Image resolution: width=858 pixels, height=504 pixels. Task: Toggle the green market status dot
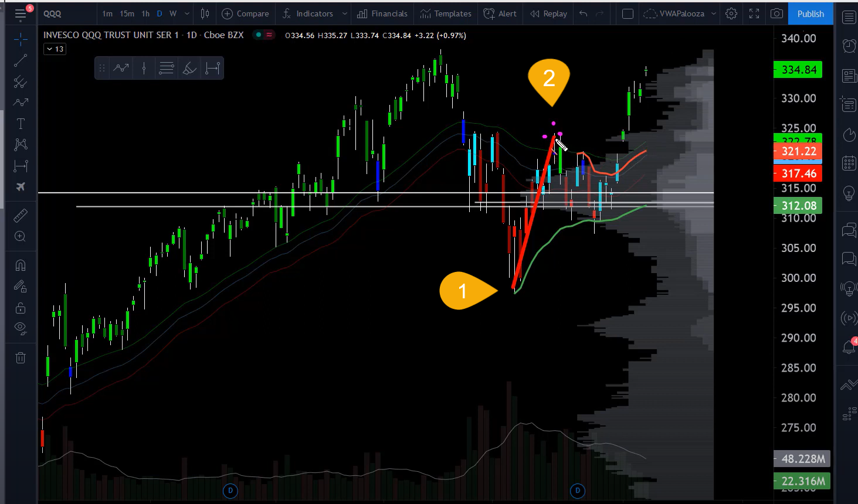click(258, 35)
